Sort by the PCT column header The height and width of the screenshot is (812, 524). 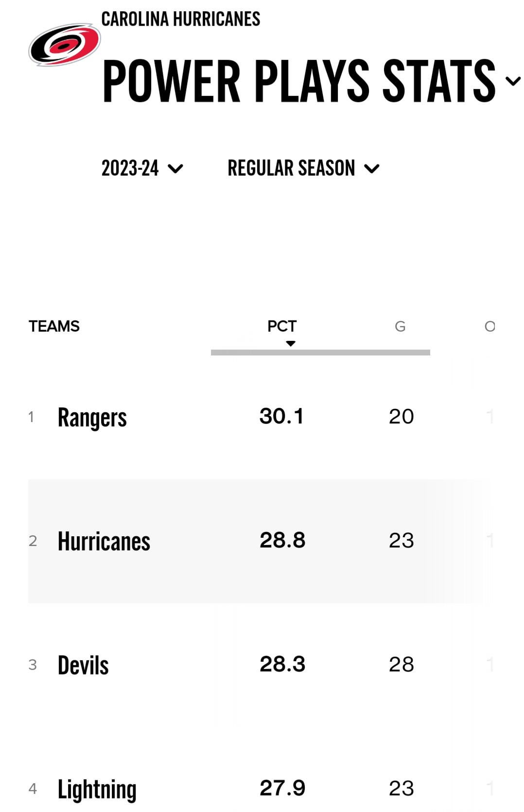[282, 326]
